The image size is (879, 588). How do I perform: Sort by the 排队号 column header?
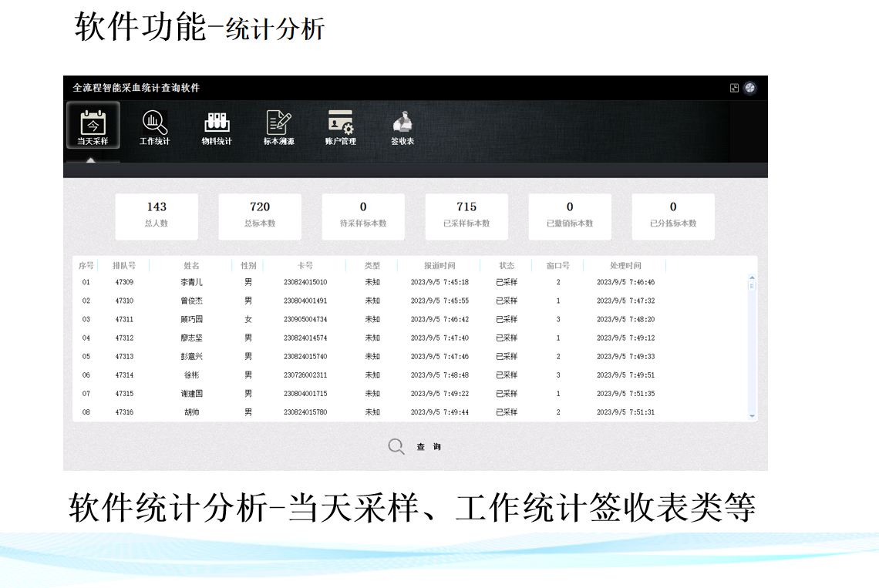coord(124,266)
